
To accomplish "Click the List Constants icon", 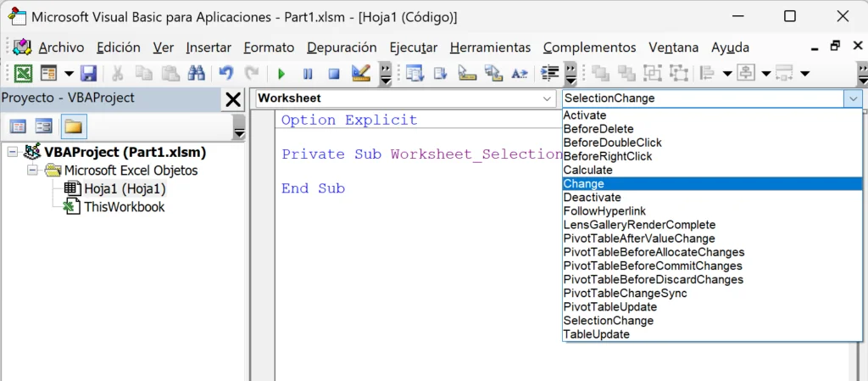I will pos(441,73).
